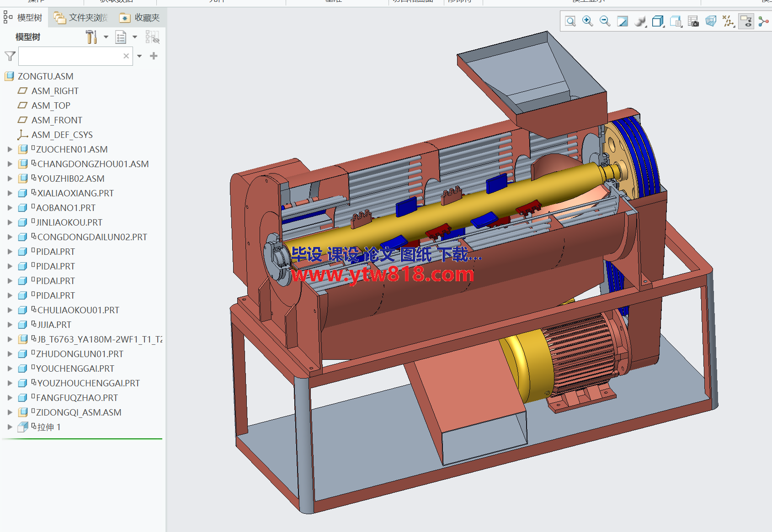Expand the YOUZHIB02.ASM node
The height and width of the screenshot is (532, 772).
[x=10, y=179]
